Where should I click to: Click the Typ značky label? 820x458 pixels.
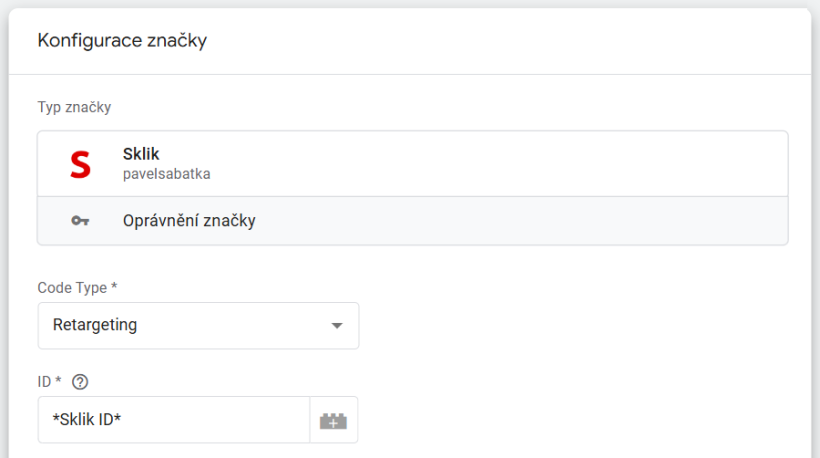74,106
